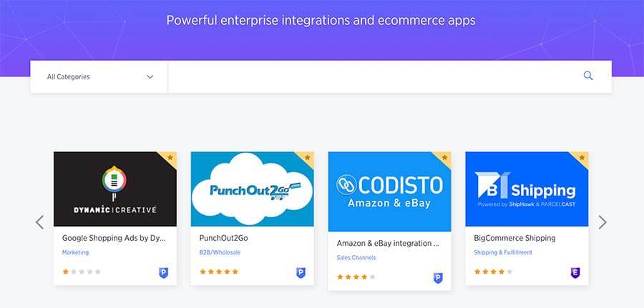Screen dimensions: 644x308
Task: Open the All Categories dropdown
Action: 99,76
